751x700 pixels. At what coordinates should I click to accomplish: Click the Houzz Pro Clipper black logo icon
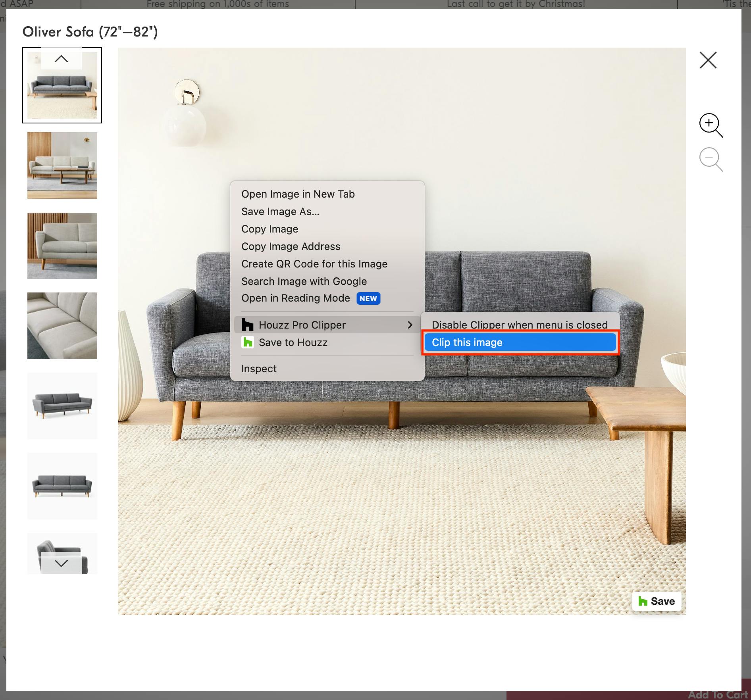coord(248,325)
